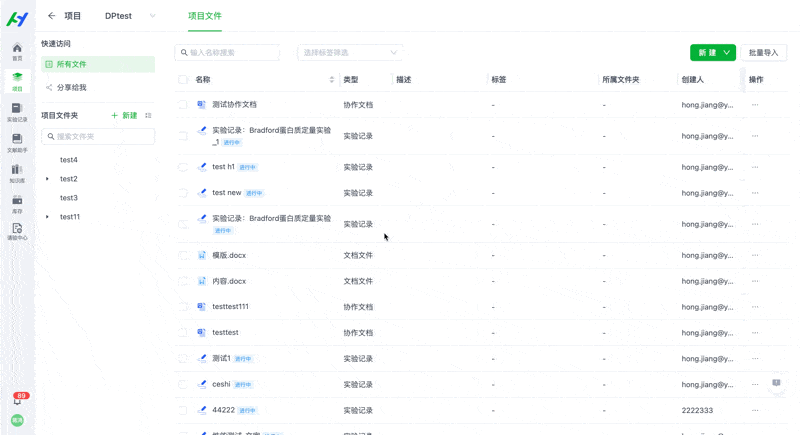This screenshot has width=800, height=435.
Task: Click the sort arrows in 名称 column
Action: click(x=332, y=80)
